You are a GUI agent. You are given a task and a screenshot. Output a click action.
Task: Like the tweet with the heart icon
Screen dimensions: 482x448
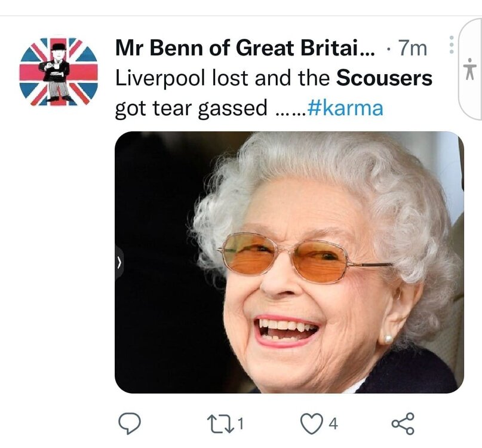tap(312, 424)
